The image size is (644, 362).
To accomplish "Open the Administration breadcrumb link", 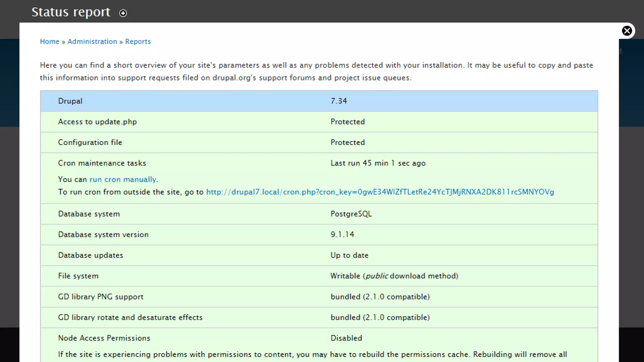I will pyautogui.click(x=92, y=41).
